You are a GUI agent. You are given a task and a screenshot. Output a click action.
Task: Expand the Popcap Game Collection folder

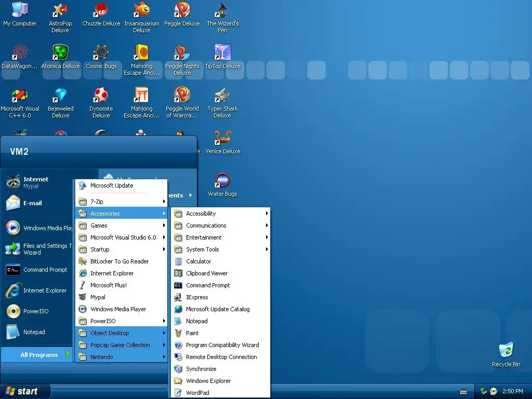pos(122,345)
